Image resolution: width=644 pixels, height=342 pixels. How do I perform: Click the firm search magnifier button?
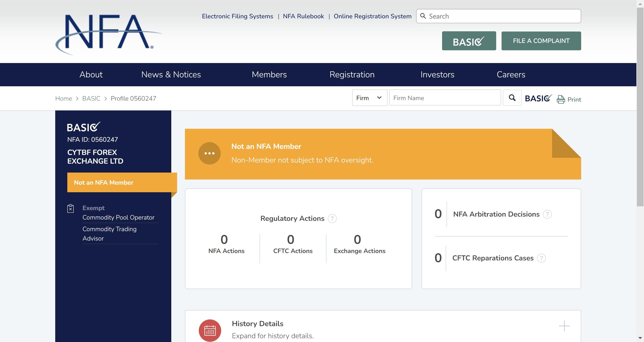point(512,98)
